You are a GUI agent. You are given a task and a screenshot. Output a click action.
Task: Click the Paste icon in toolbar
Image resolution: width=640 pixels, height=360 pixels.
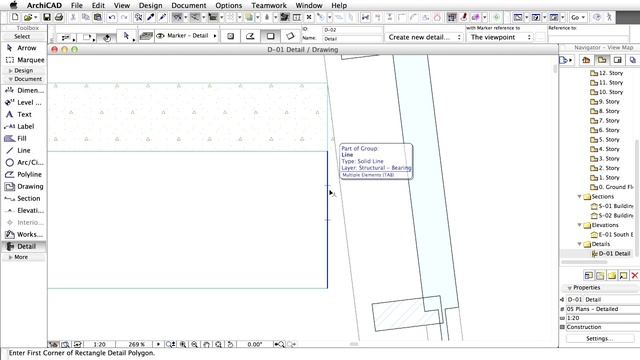pos(98,17)
